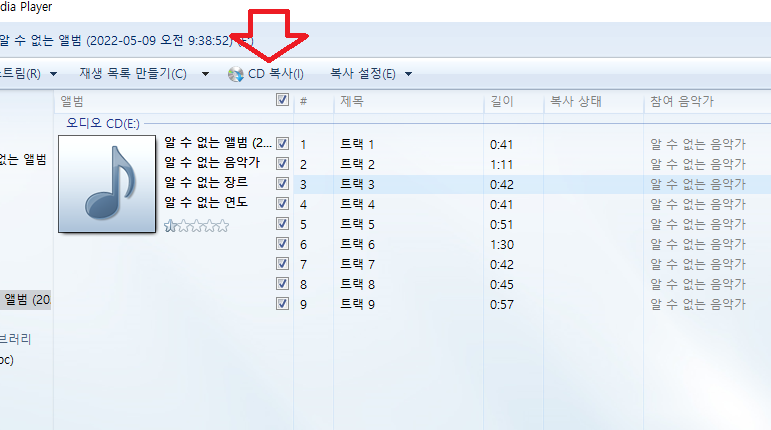The height and width of the screenshot is (430, 771).
Task: Click the music note album art
Action: coord(106,184)
